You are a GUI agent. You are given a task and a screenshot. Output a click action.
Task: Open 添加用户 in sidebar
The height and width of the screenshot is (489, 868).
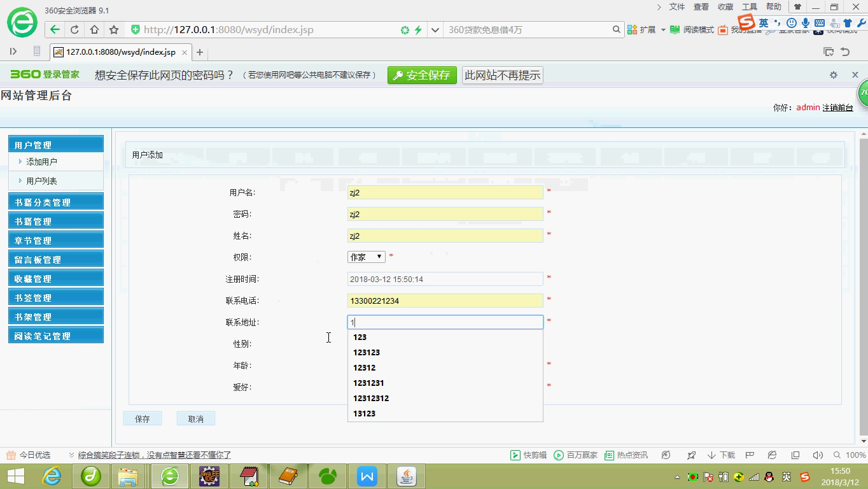tap(41, 162)
